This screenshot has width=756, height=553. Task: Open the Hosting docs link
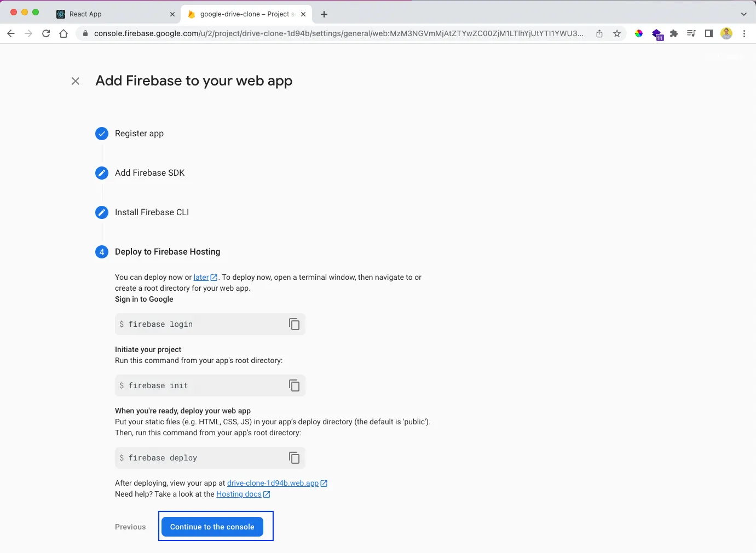point(243,494)
